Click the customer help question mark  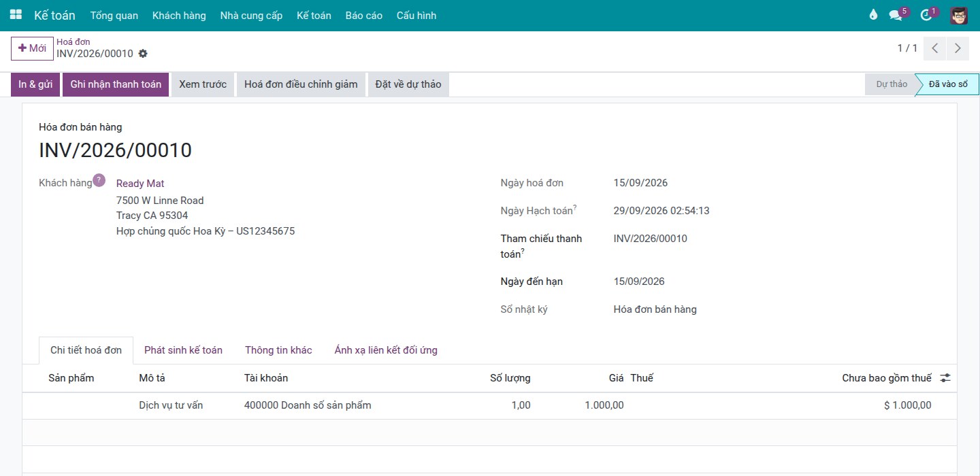(99, 180)
